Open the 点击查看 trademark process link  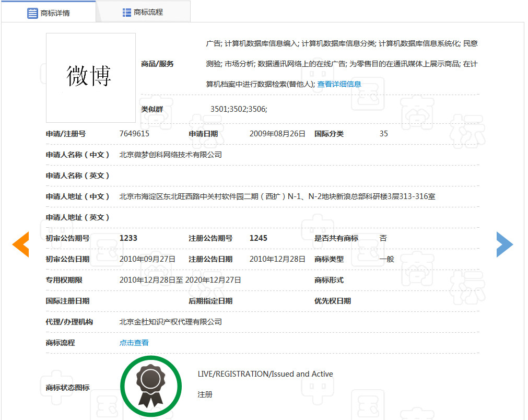click(134, 343)
